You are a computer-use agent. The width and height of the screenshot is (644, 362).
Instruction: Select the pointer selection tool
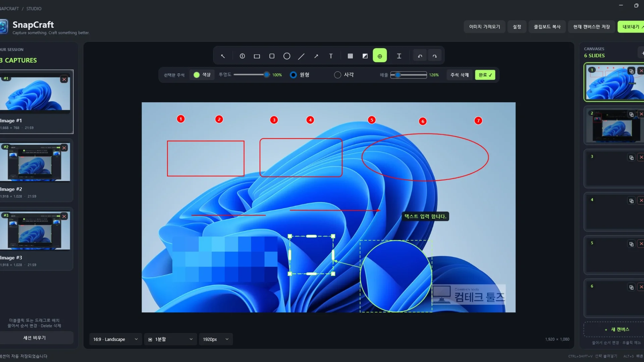[x=223, y=56]
